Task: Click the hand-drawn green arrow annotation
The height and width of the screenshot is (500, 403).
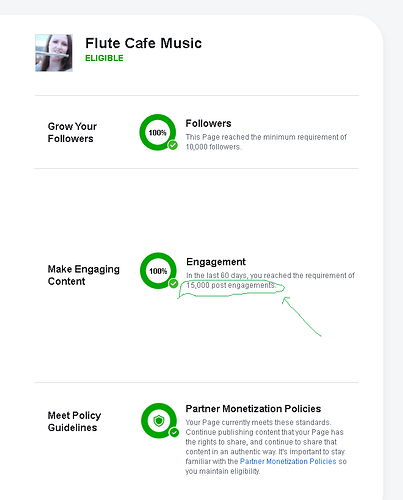Action: click(302, 316)
